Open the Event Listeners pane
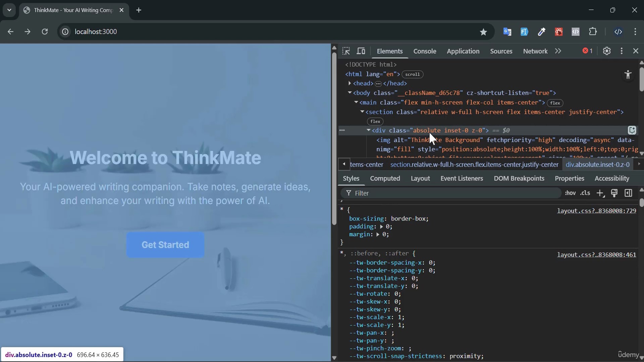This screenshot has height=362, width=644. pyautogui.click(x=462, y=179)
